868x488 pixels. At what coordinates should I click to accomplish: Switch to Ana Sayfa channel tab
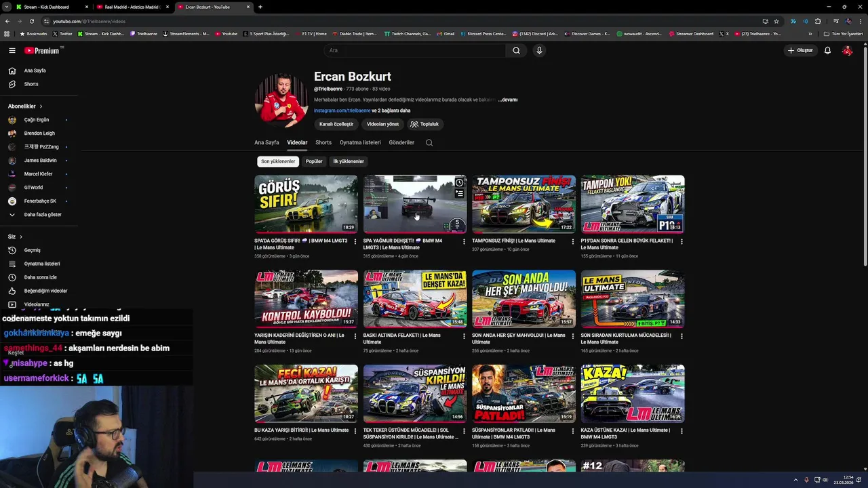click(267, 142)
